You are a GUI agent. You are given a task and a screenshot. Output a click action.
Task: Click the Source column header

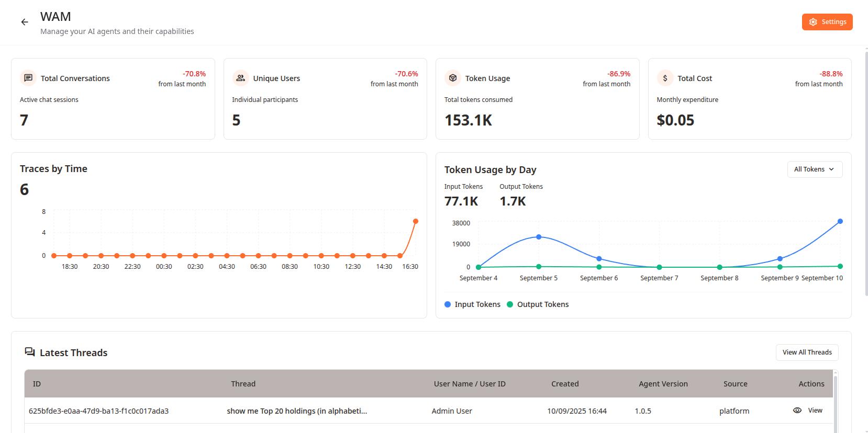(x=736, y=384)
